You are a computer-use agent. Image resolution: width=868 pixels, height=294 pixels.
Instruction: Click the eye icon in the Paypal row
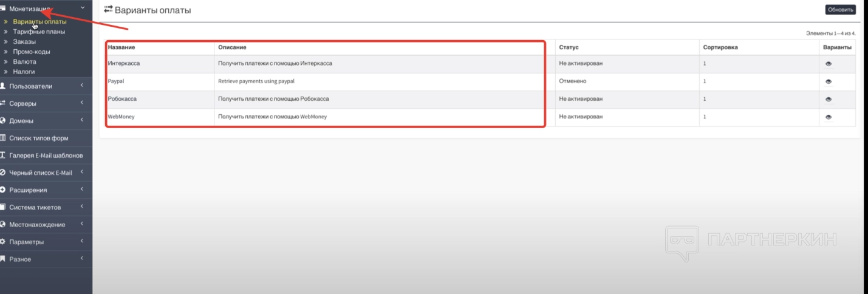click(828, 81)
